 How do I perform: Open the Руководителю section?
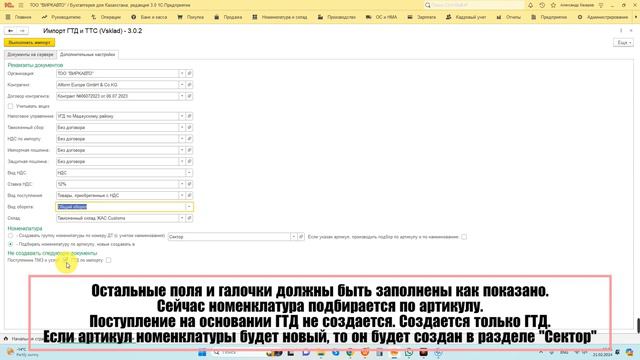coord(62,17)
